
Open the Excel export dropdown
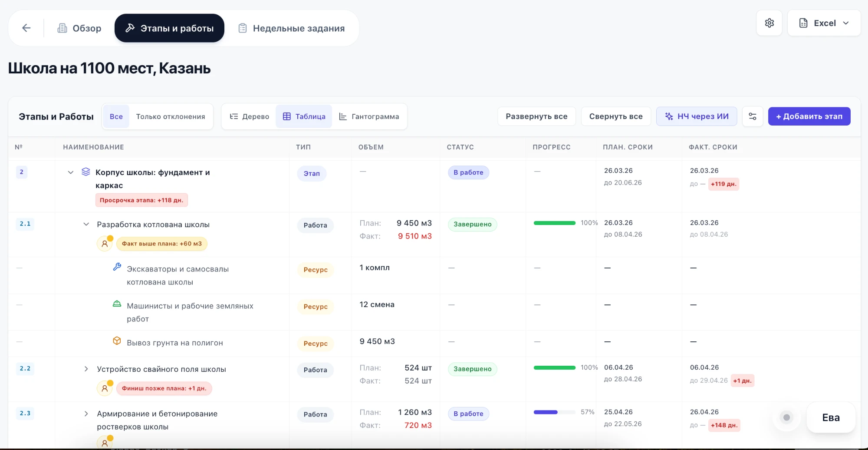[824, 23]
